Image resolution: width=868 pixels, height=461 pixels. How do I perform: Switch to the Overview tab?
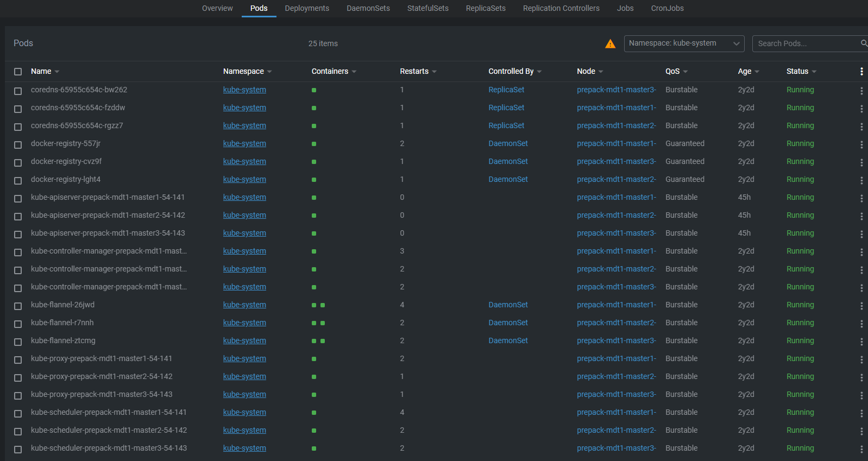coord(217,8)
